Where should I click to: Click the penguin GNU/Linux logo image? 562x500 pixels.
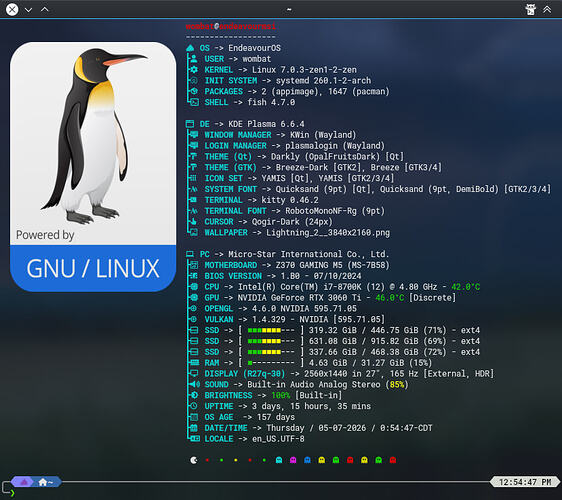[x=93, y=167]
